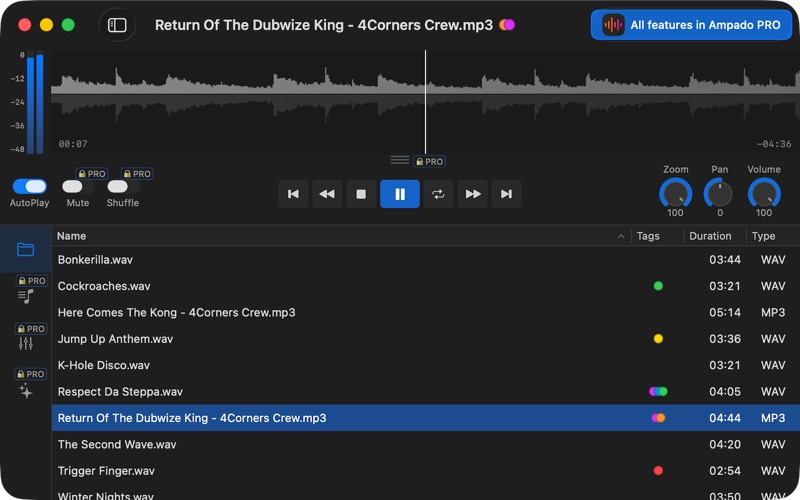
Task: Rewind the current track
Action: pyautogui.click(x=327, y=194)
